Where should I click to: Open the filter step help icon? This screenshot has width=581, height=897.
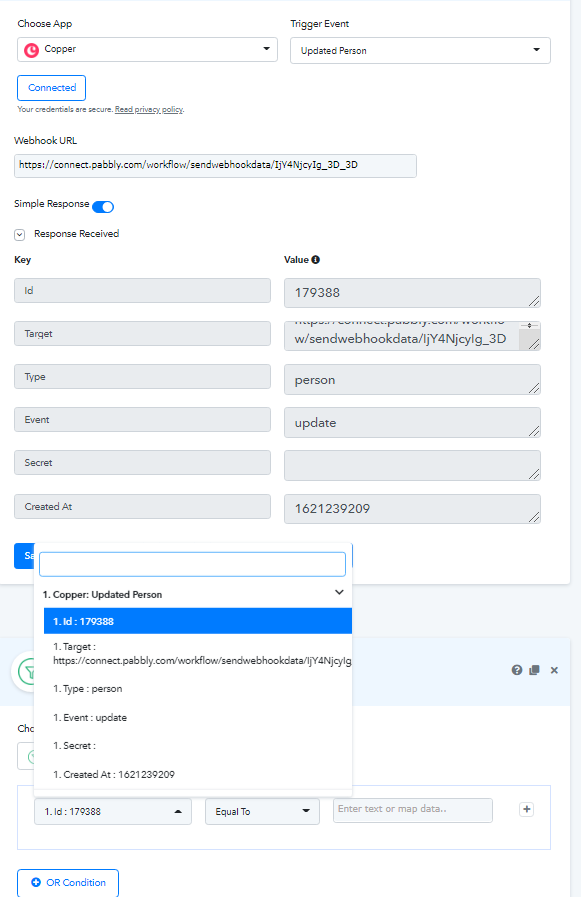click(x=517, y=670)
